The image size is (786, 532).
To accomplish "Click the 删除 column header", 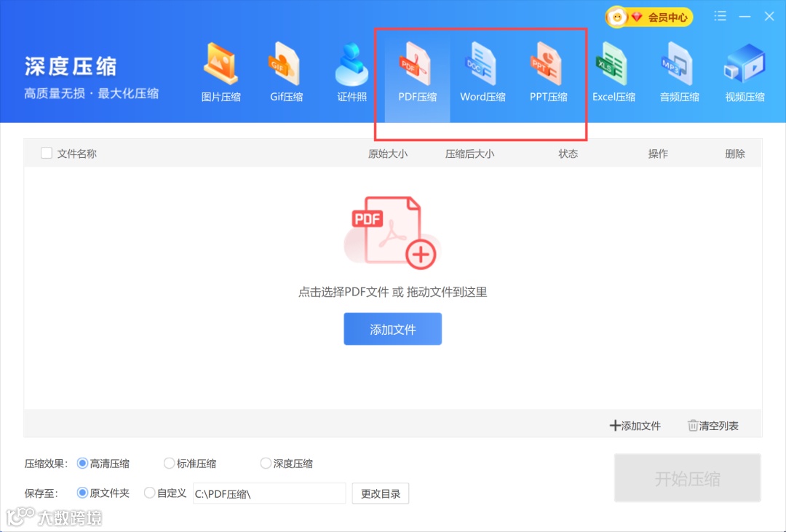I will pyautogui.click(x=735, y=154).
